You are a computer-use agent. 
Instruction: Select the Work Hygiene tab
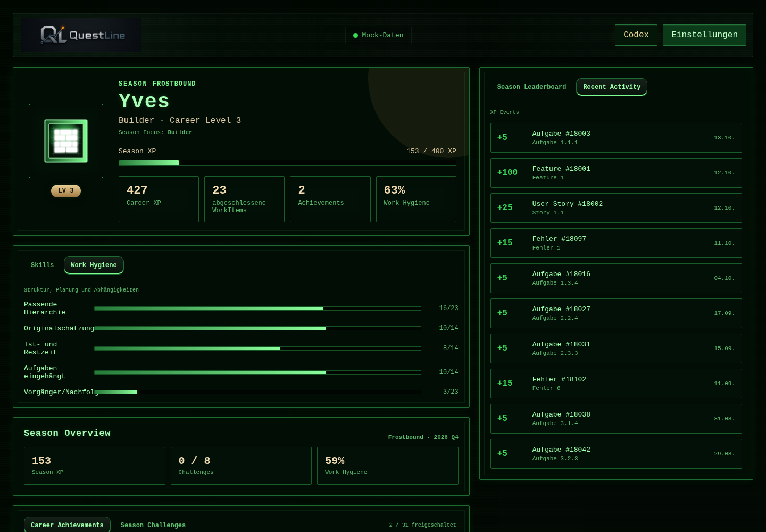pyautogui.click(x=94, y=265)
